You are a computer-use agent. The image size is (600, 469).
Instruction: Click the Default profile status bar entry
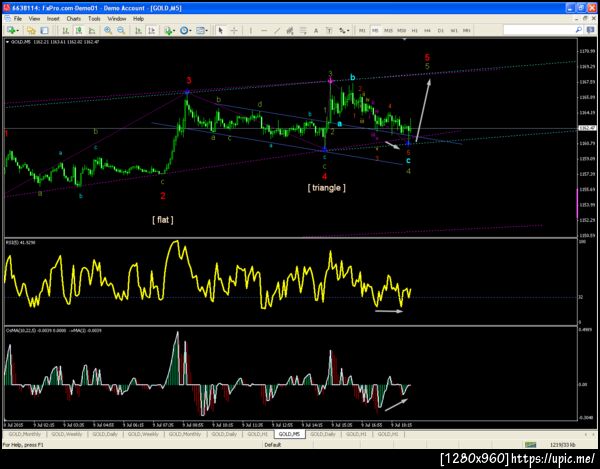(273, 445)
